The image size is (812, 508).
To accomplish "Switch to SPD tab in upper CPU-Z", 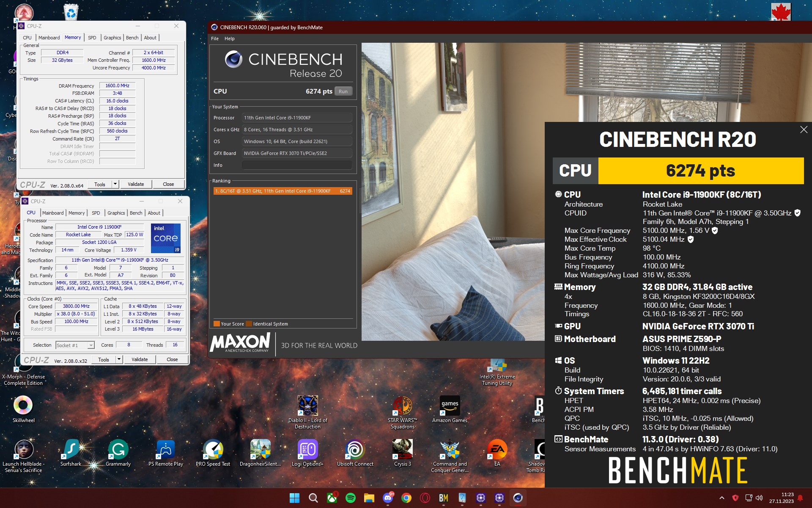I will 92,38.
